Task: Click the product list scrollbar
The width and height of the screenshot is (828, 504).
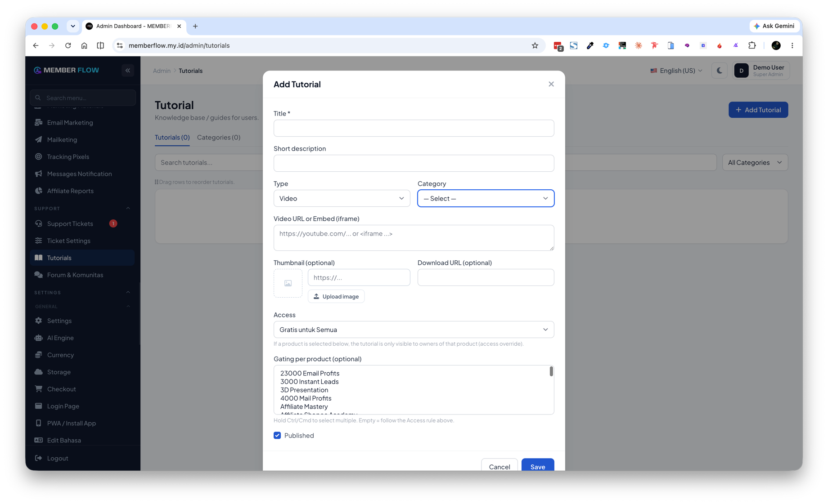Action: point(551,371)
